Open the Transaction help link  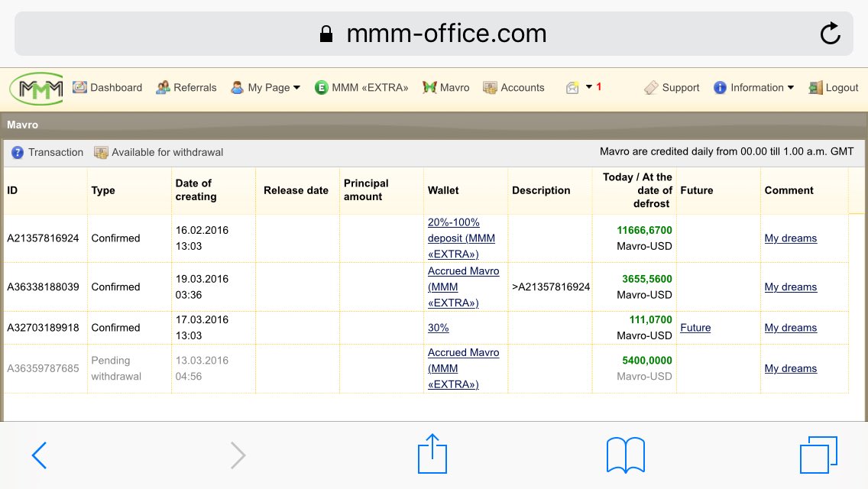(56, 152)
